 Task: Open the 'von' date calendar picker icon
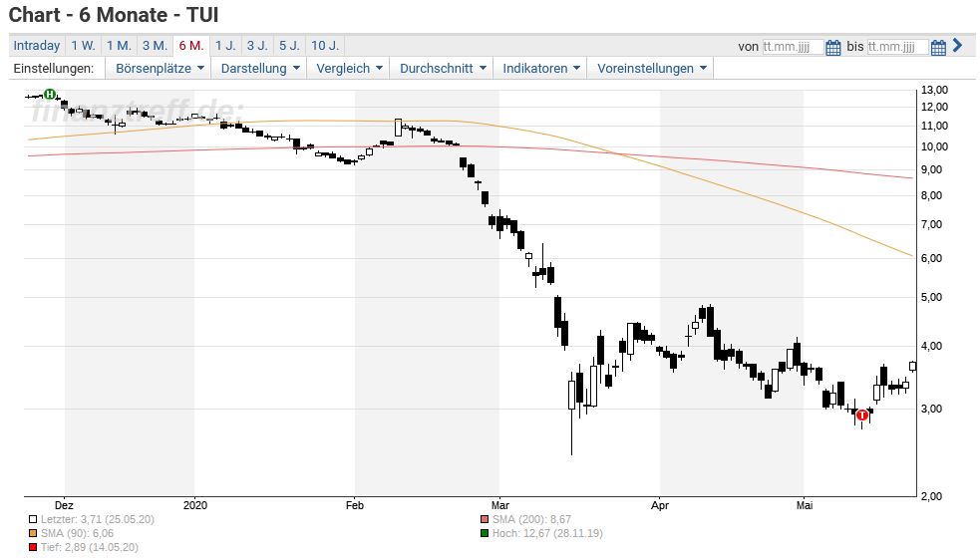(x=832, y=47)
